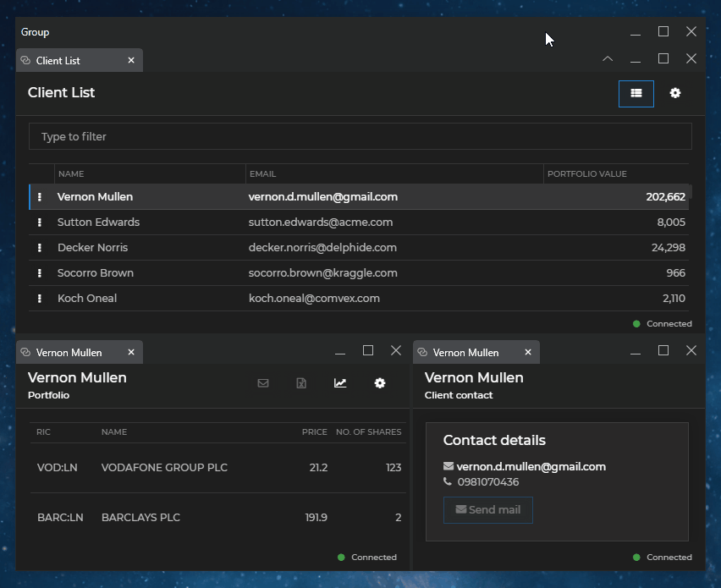Close the Vernon Mullen Portfolio tab
This screenshot has width=721, height=588.
[131, 353]
